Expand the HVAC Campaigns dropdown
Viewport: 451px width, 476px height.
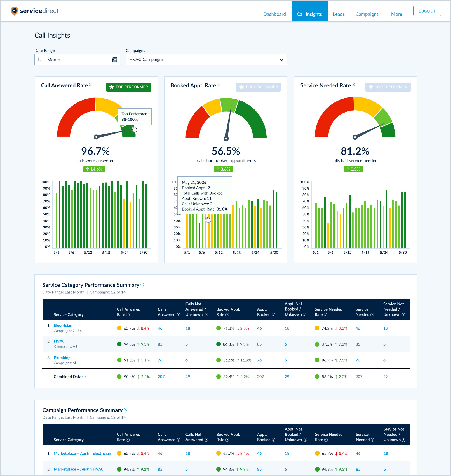[206, 60]
